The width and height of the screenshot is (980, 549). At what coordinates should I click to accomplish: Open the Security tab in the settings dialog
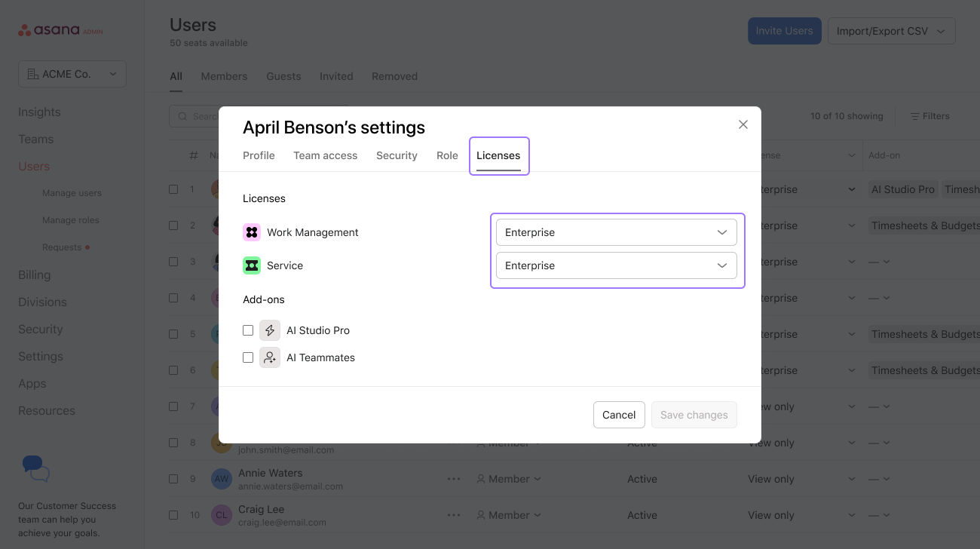[x=397, y=155]
